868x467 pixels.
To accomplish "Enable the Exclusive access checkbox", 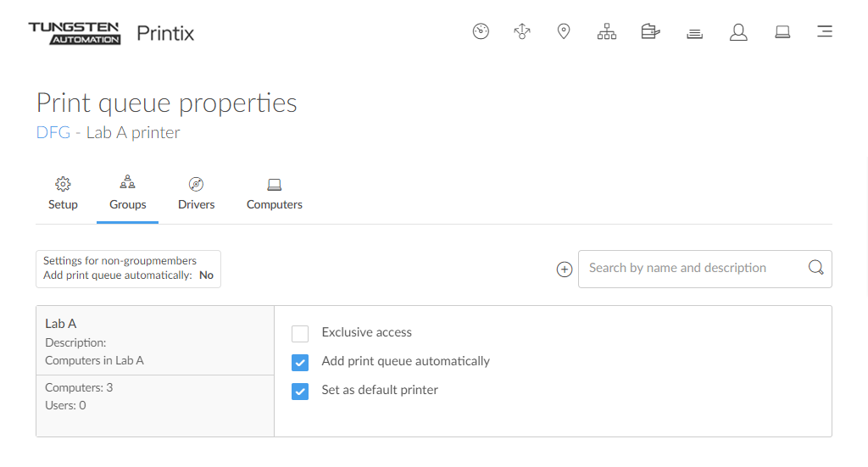I will [x=300, y=333].
